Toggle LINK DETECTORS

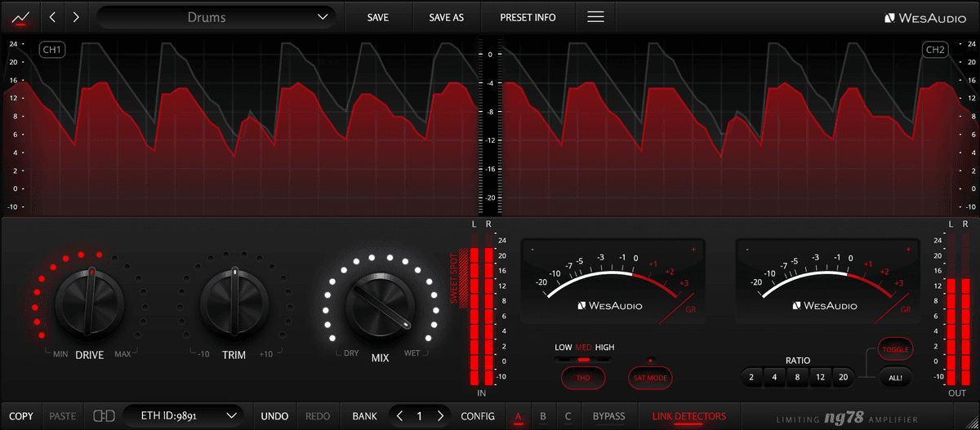[x=688, y=416]
